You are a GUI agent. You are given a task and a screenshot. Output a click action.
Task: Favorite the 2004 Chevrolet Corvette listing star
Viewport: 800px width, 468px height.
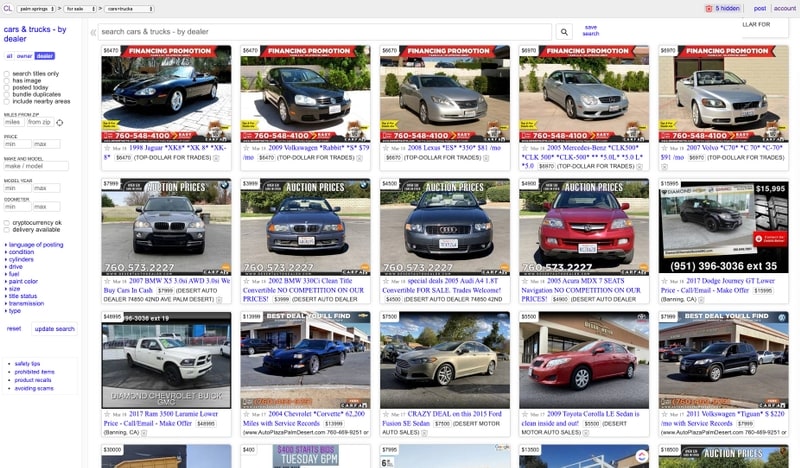pyautogui.click(x=246, y=414)
